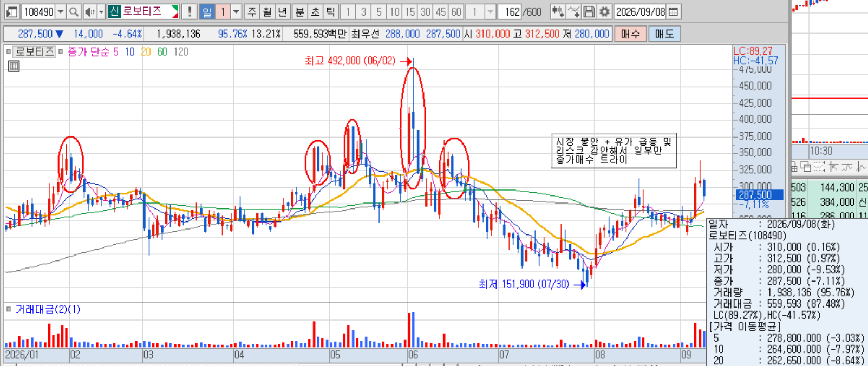
Task: Select the 3 interval preset button
Action: point(363,11)
